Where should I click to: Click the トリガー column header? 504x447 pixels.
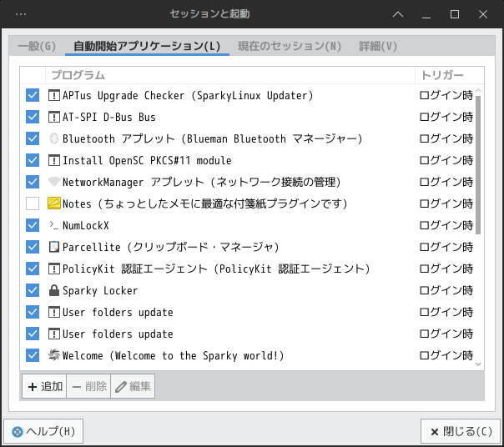tap(450, 75)
